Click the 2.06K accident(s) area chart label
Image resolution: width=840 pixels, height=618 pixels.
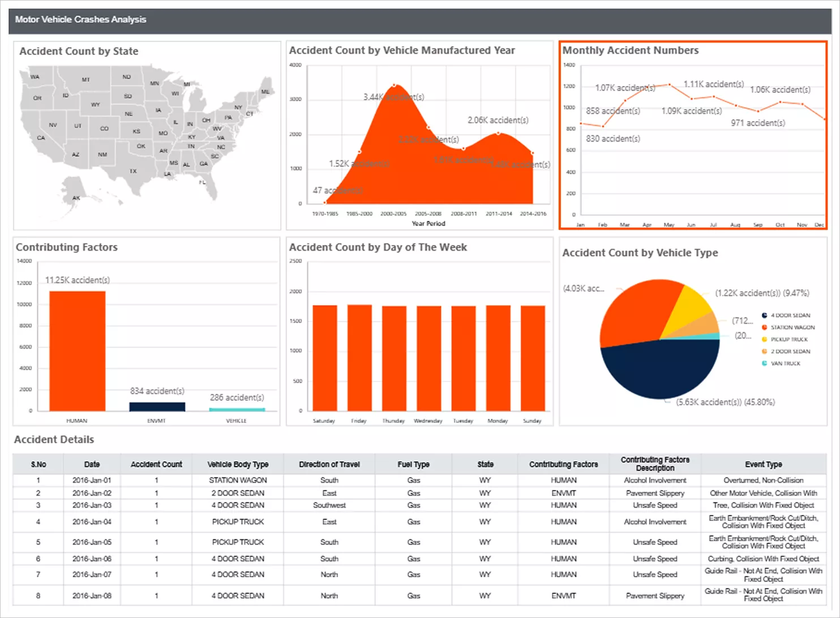[498, 120]
